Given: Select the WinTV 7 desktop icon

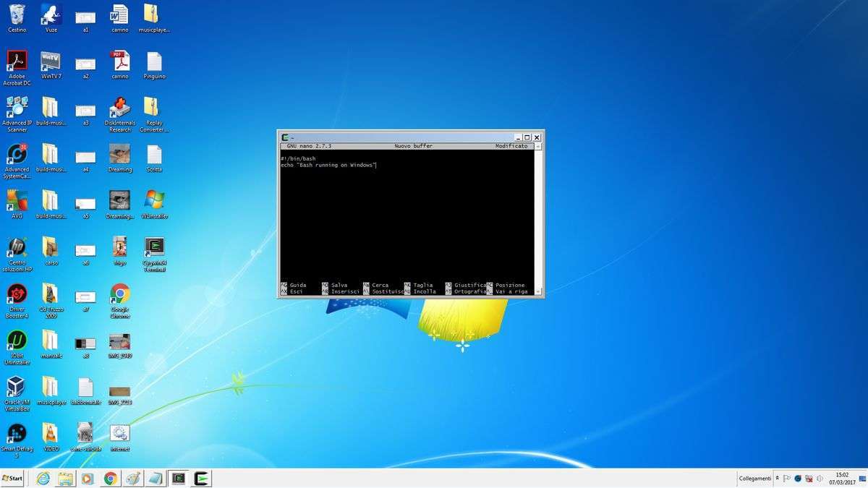Looking at the screenshot, I should 51,65.
